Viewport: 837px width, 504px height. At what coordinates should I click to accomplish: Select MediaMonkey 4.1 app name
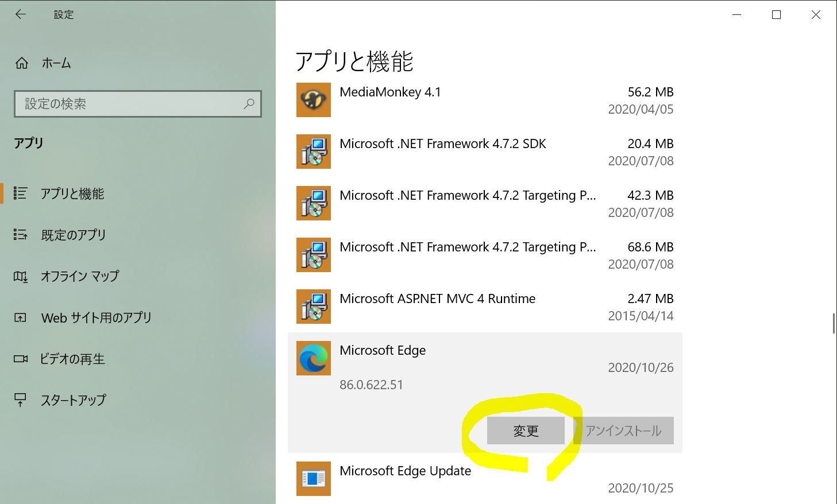tap(390, 92)
